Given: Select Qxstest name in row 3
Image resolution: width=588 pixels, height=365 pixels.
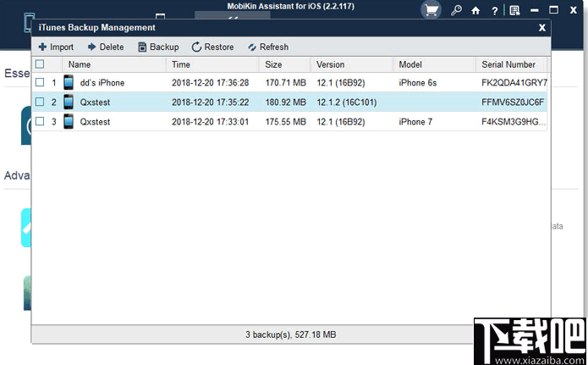Looking at the screenshot, I should tap(95, 122).
